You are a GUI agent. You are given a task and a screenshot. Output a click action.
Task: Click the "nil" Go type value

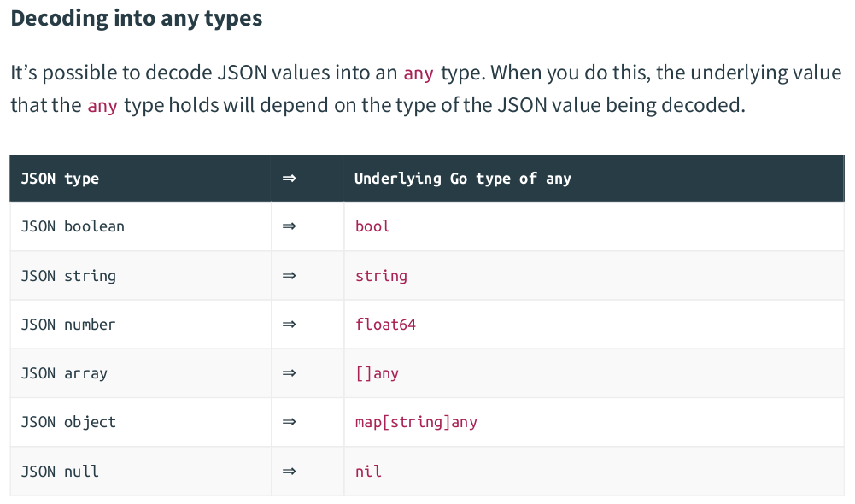[368, 471]
